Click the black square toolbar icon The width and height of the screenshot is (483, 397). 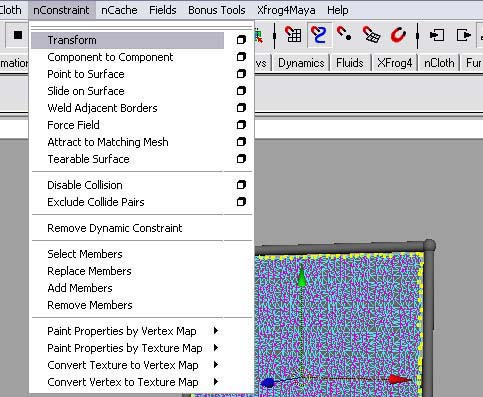click(x=18, y=35)
